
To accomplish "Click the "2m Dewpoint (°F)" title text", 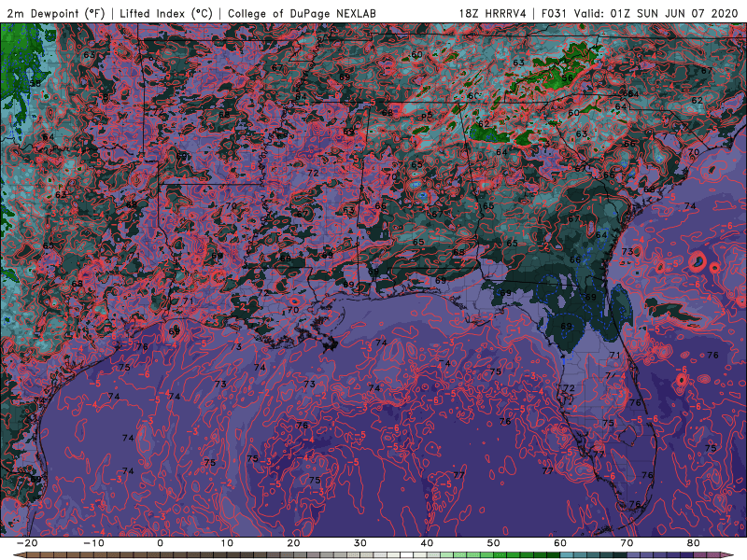I will [x=56, y=13].
